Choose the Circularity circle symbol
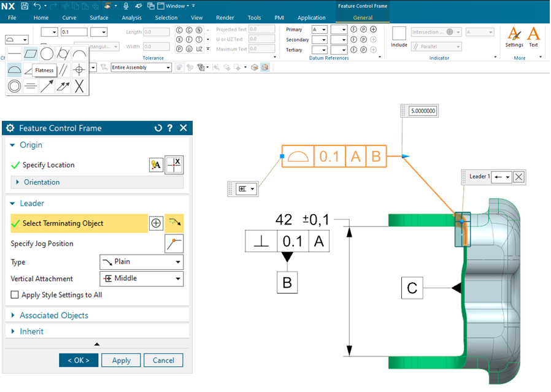This screenshot has height=392, width=551. 47,54
